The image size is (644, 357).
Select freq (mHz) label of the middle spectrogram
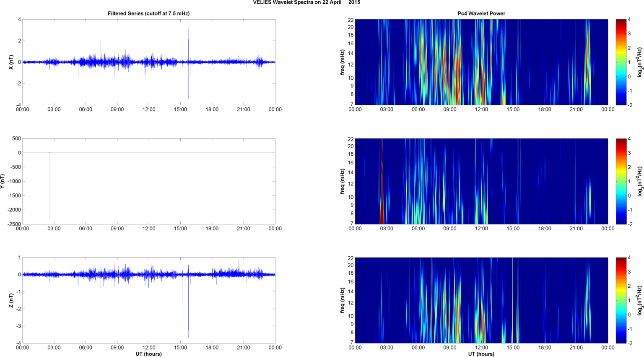(x=343, y=181)
